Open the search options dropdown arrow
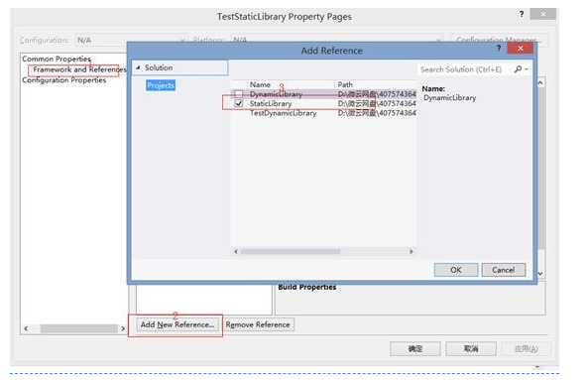Image resolution: width=588 pixels, height=380 pixels. coord(527,69)
